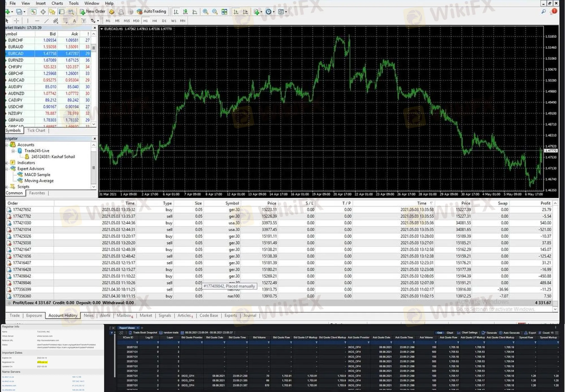The height and width of the screenshot is (392, 565).
Task: Switch chart to M15 timeframe
Action: [x=127, y=21]
